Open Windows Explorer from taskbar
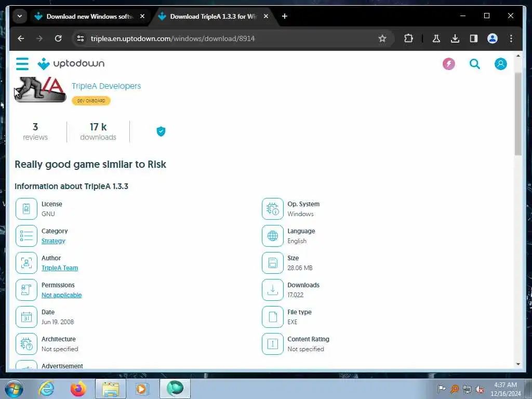This screenshot has width=532, height=399. 111,389
